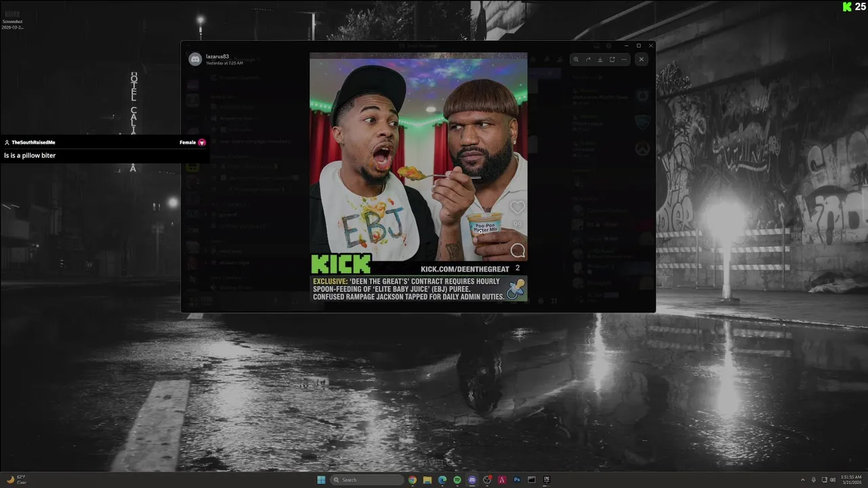Open the red app icon beside OBS in the taskbar
Viewport: 868px width, 488px height.
(x=502, y=480)
